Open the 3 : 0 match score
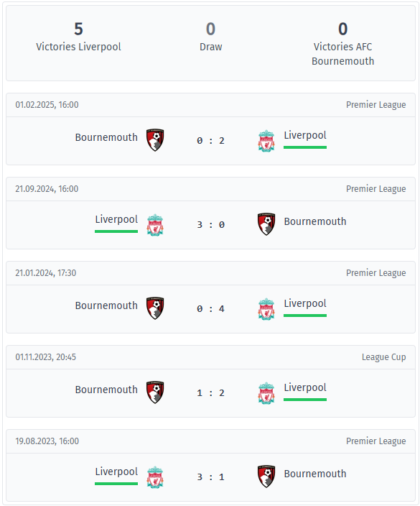 click(210, 224)
